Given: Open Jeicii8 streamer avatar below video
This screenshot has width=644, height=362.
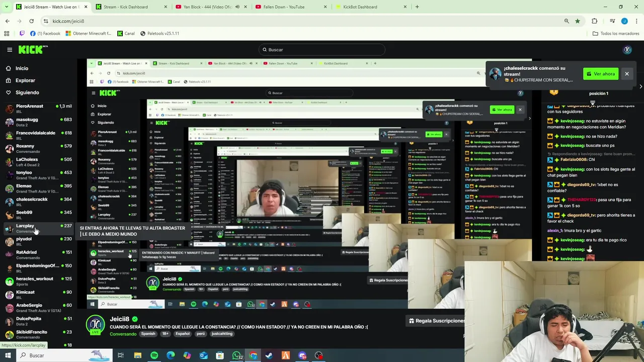Looking at the screenshot, I should (96, 324).
